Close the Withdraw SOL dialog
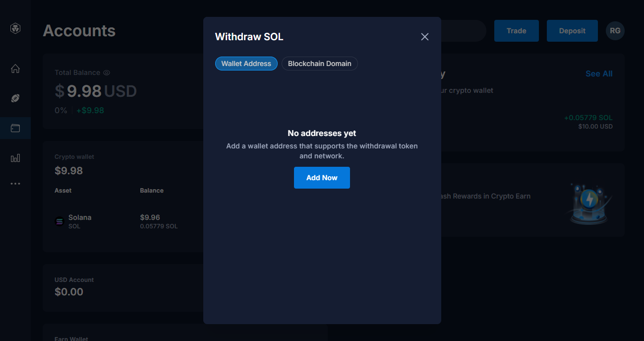 click(x=424, y=37)
